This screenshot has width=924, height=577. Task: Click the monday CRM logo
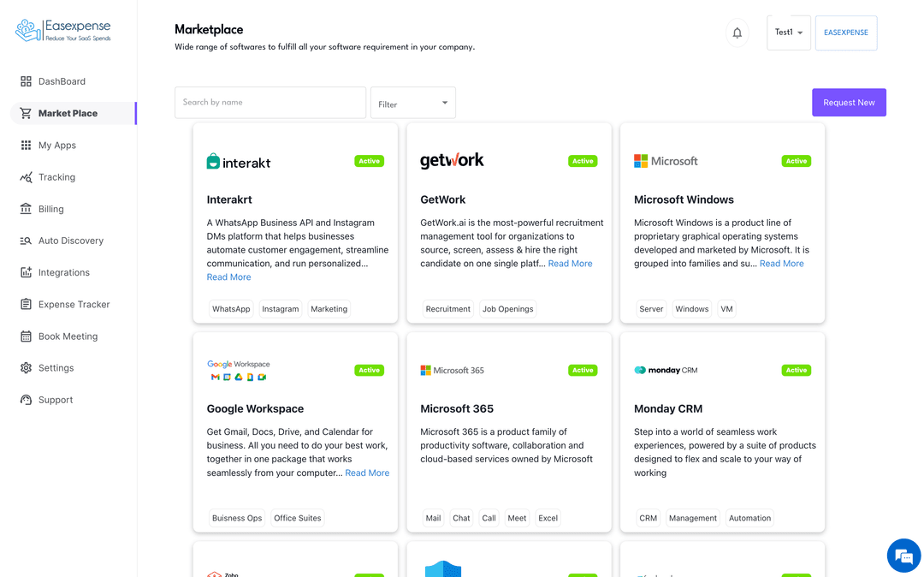(666, 370)
